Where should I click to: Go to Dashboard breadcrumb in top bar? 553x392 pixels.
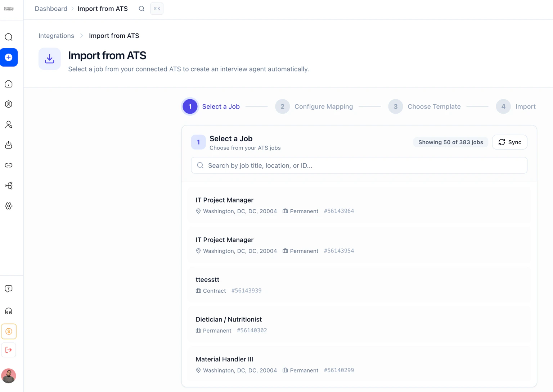click(x=51, y=9)
